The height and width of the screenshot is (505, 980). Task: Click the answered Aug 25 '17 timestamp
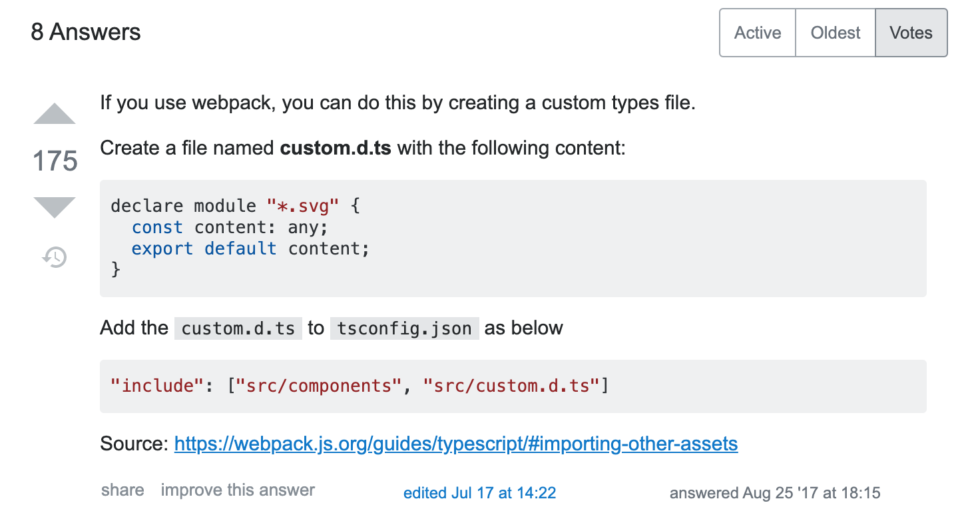pyautogui.click(x=775, y=493)
